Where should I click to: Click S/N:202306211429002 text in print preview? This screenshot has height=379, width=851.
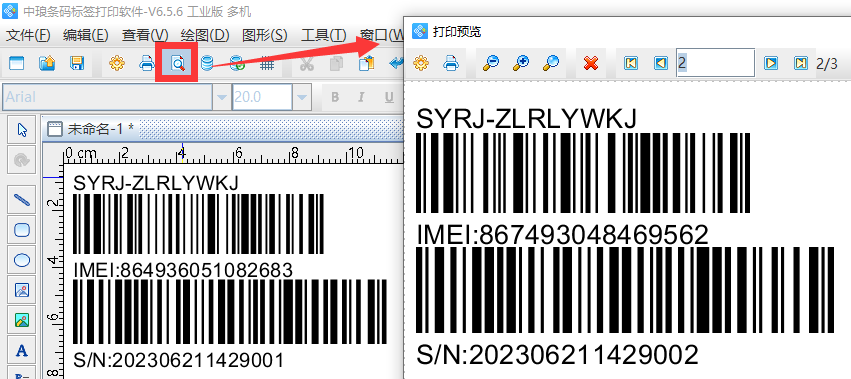click(557, 355)
